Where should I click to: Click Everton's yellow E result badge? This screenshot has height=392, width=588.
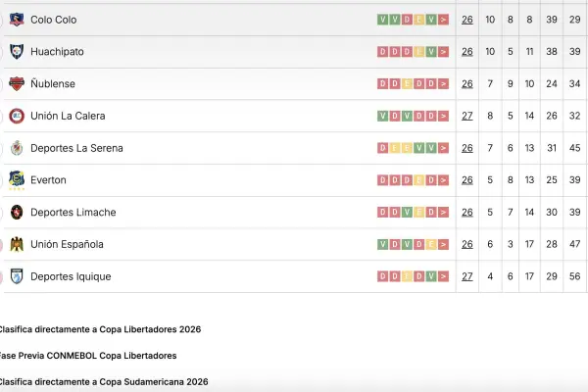click(418, 180)
